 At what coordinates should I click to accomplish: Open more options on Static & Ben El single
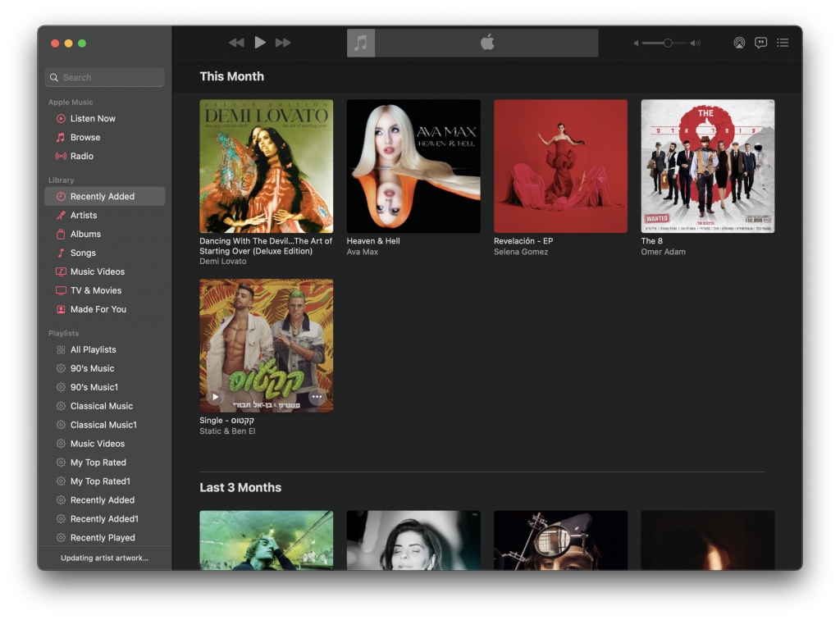317,397
